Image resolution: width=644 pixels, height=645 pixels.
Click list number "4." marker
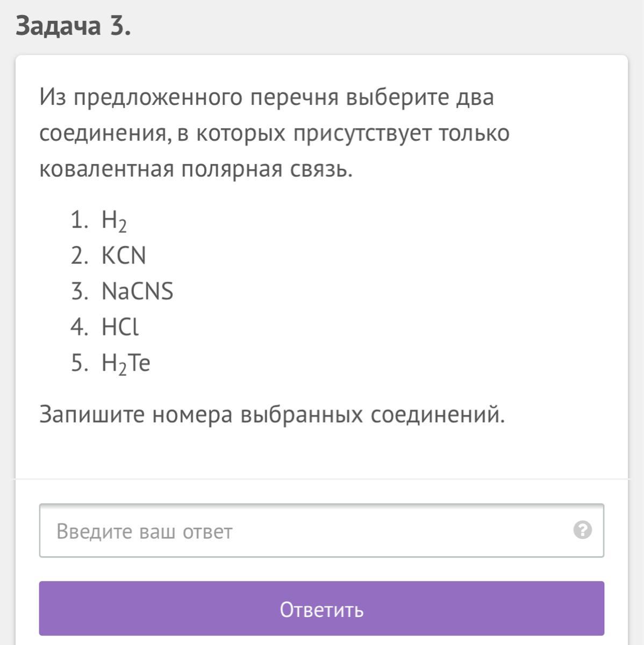79,327
